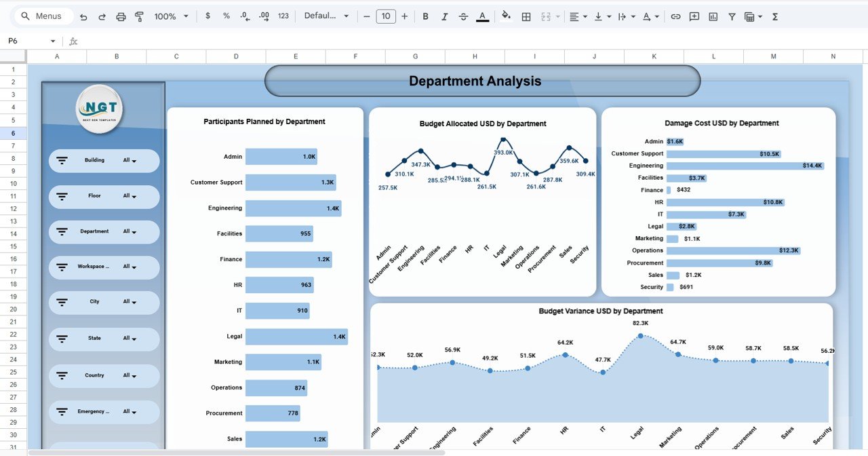The width and height of the screenshot is (868, 456).
Task: Toggle bold formatting
Action: click(425, 16)
